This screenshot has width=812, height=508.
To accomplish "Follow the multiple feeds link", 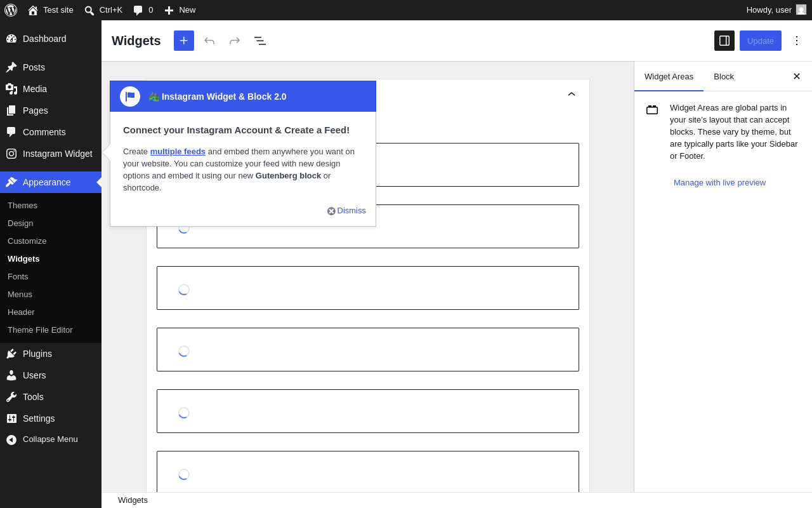I will point(178,151).
